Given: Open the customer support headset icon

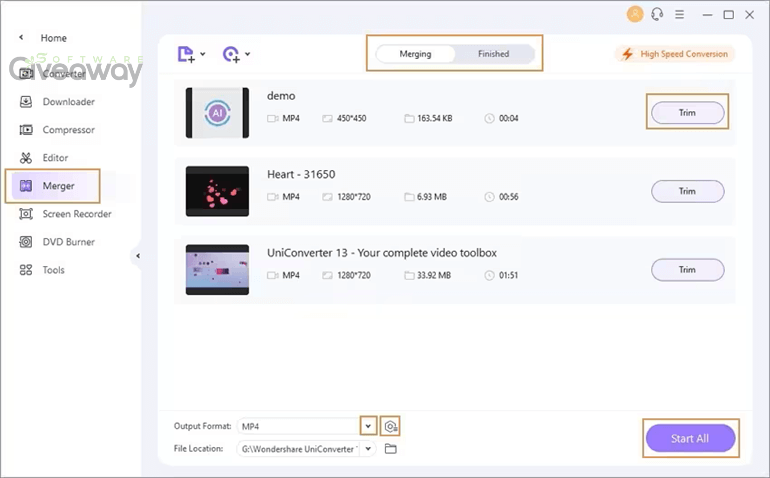Looking at the screenshot, I should pyautogui.click(x=657, y=14).
